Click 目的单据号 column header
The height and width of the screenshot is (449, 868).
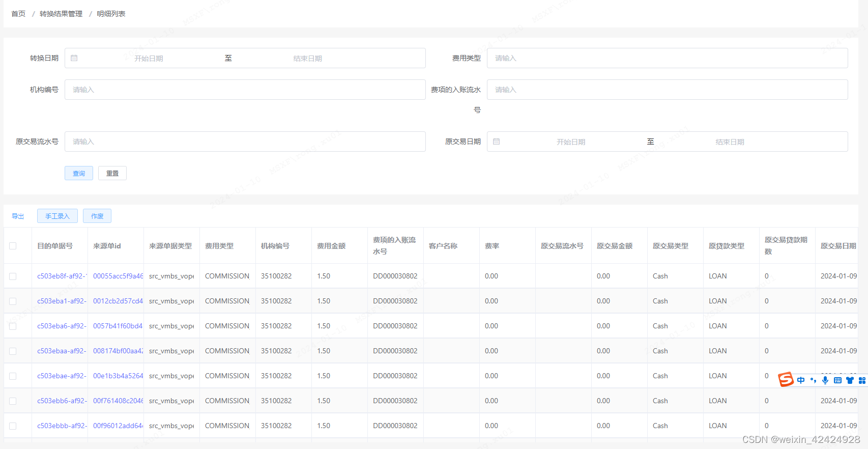tap(55, 246)
